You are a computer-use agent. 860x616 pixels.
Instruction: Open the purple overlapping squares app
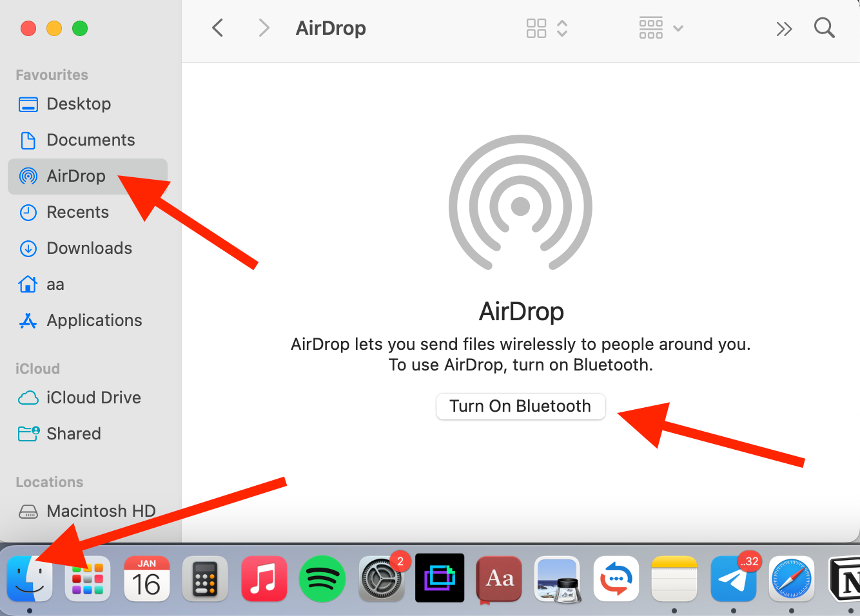click(440, 578)
